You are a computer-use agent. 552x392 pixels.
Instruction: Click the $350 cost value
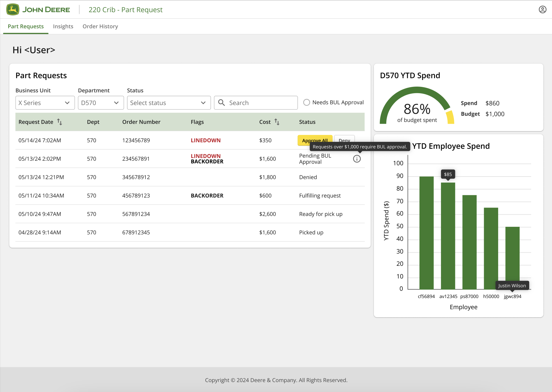pos(265,140)
